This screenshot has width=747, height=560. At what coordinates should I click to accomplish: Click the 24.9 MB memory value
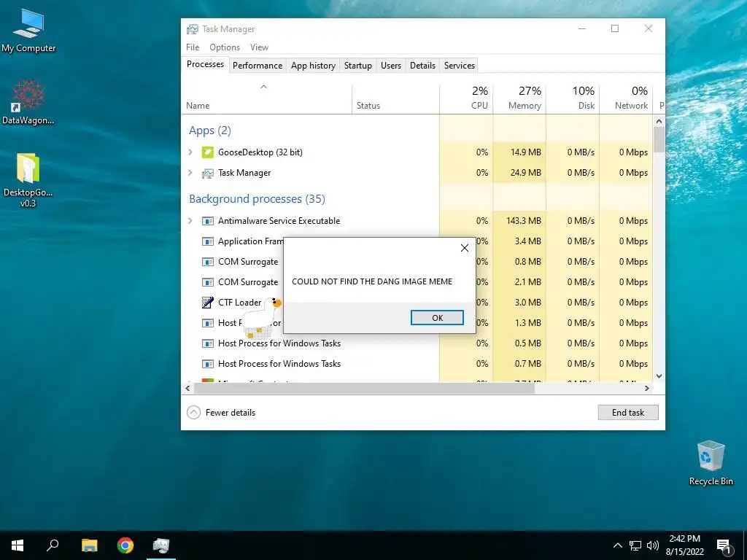pyautogui.click(x=525, y=173)
